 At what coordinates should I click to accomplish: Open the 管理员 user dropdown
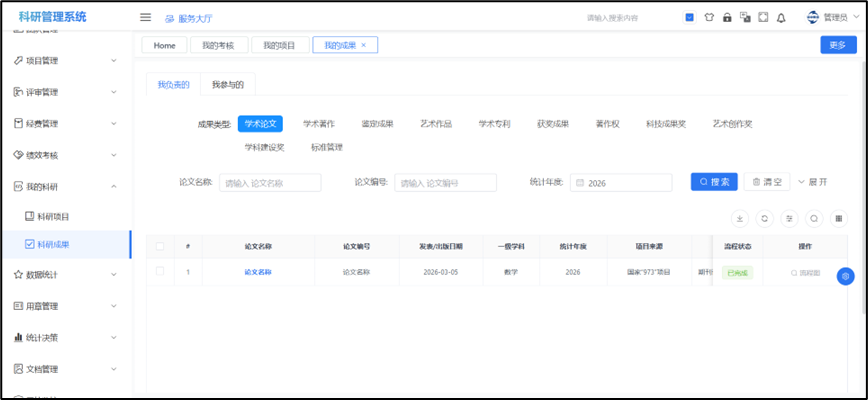828,17
